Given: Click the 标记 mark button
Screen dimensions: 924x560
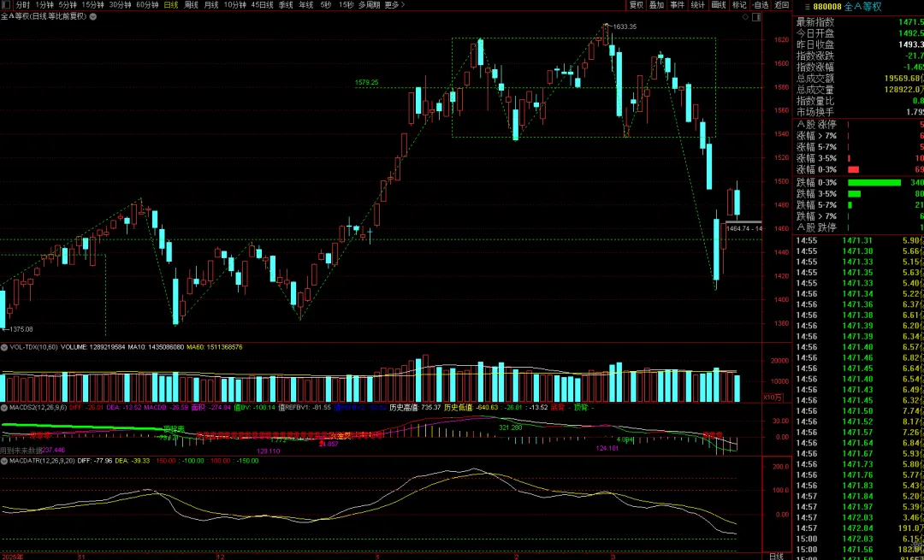Looking at the screenshot, I should pyautogui.click(x=739, y=5).
